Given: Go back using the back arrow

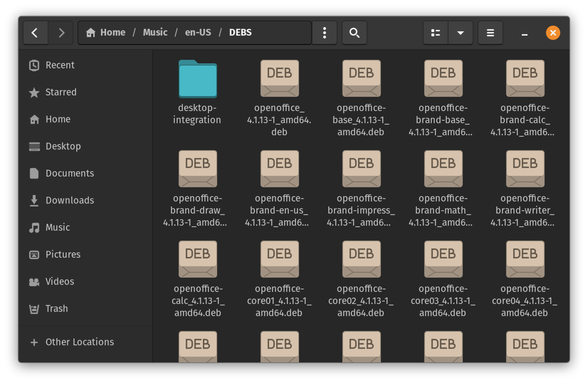Looking at the screenshot, I should pyautogui.click(x=35, y=33).
